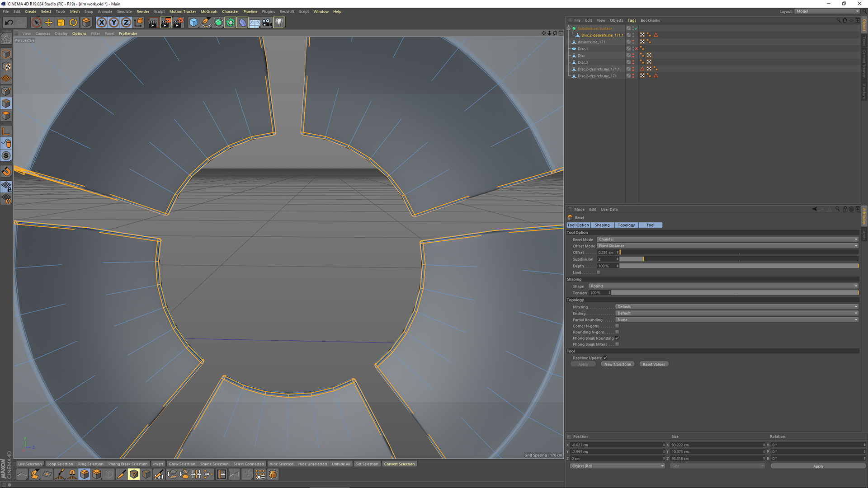The width and height of the screenshot is (868, 488).
Task: Click the coordinate system icon
Action: tap(139, 22)
